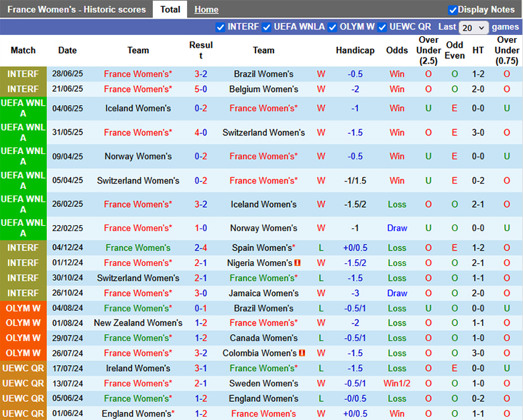523x420 pixels.
Task: Select the Win1/2 odds cell
Action: [396, 384]
